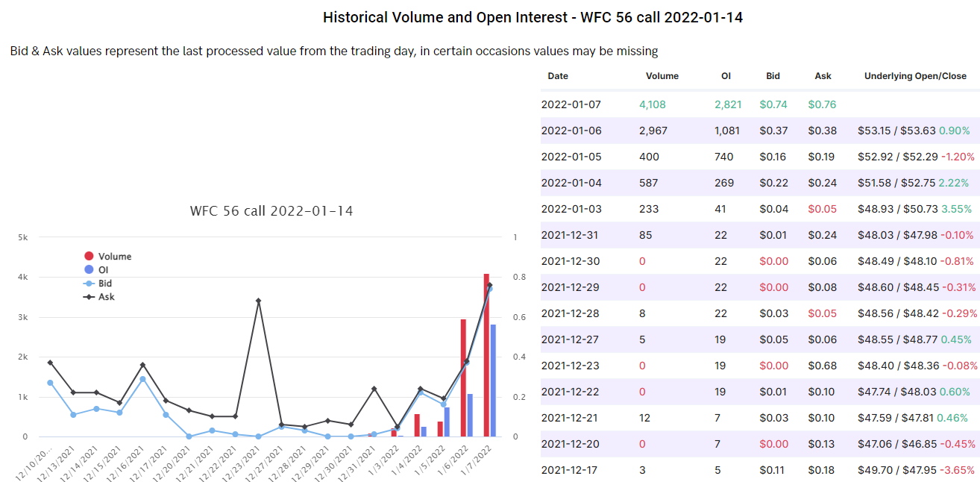Click the red 1/6/2022 volume bar
Image resolution: width=980 pixels, height=482 pixels.
[463, 378]
